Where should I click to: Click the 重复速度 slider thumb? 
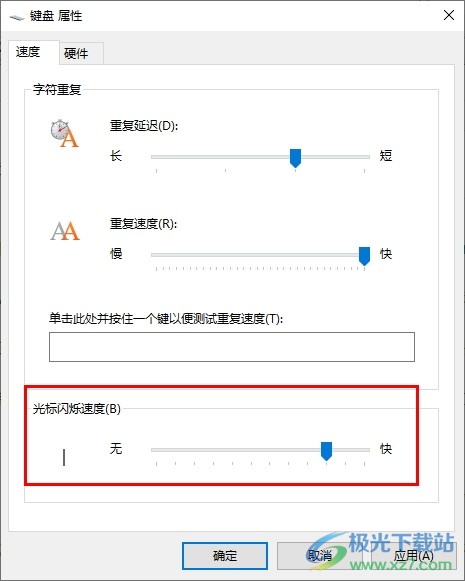click(365, 256)
